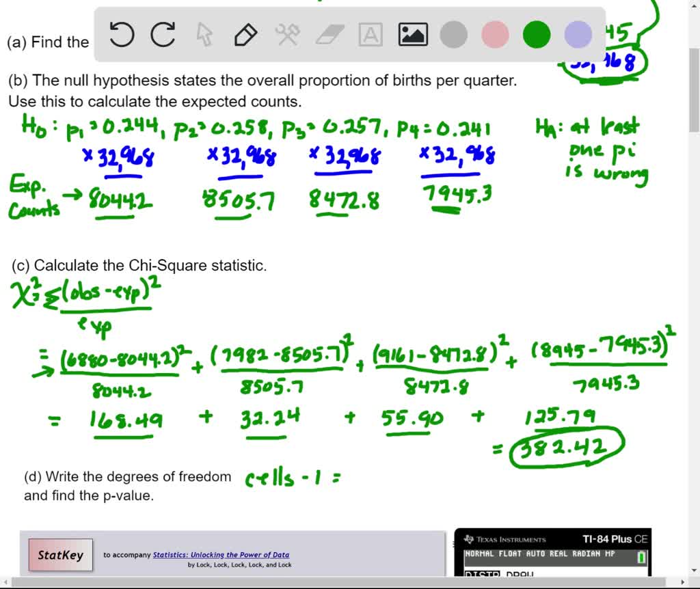
Task: Select the pen drawing tool
Action: (246, 35)
